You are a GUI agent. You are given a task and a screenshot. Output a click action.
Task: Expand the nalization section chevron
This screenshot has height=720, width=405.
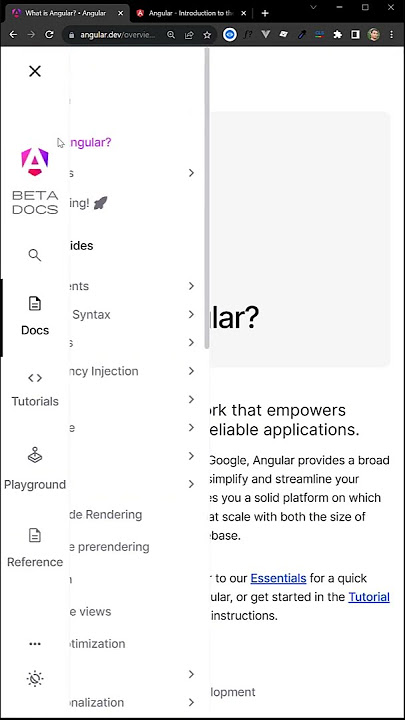(x=191, y=703)
